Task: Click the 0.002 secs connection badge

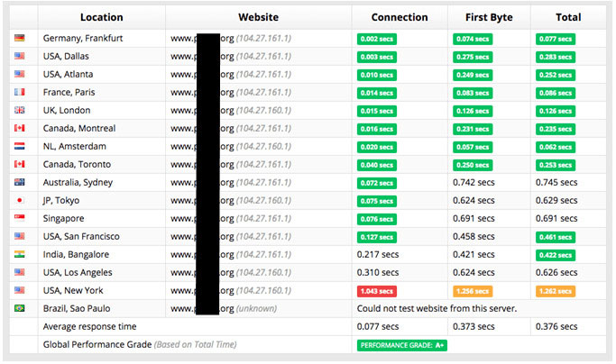Action: (x=377, y=39)
